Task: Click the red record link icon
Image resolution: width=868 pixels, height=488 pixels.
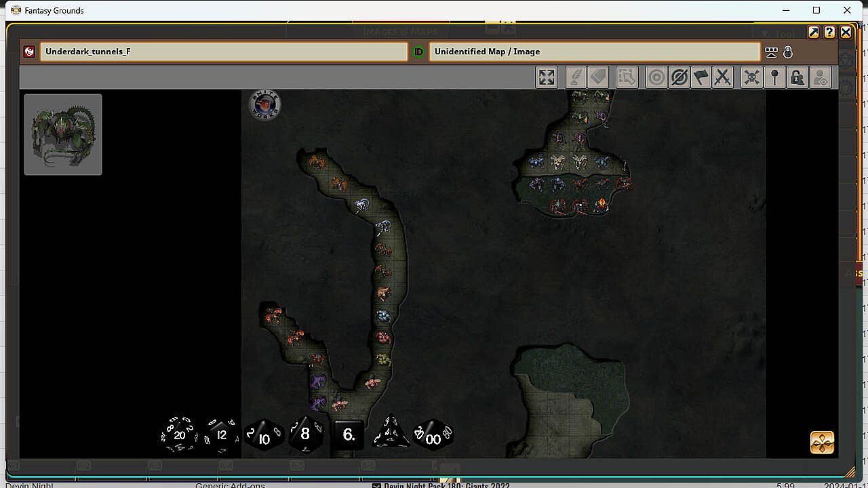Action: (29, 52)
